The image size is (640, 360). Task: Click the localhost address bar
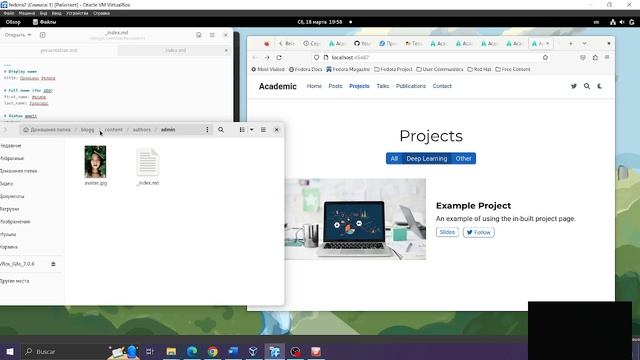[431, 58]
